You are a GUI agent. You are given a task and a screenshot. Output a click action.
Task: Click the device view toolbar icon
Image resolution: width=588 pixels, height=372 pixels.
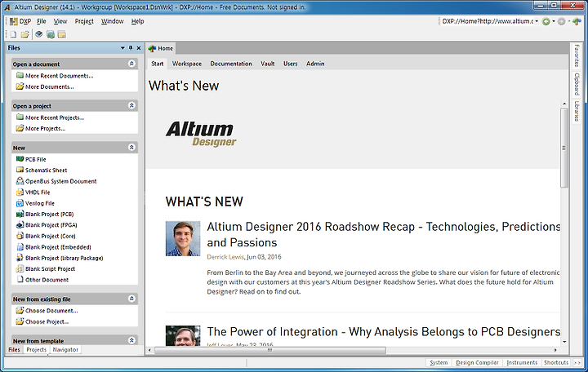pyautogui.click(x=38, y=34)
